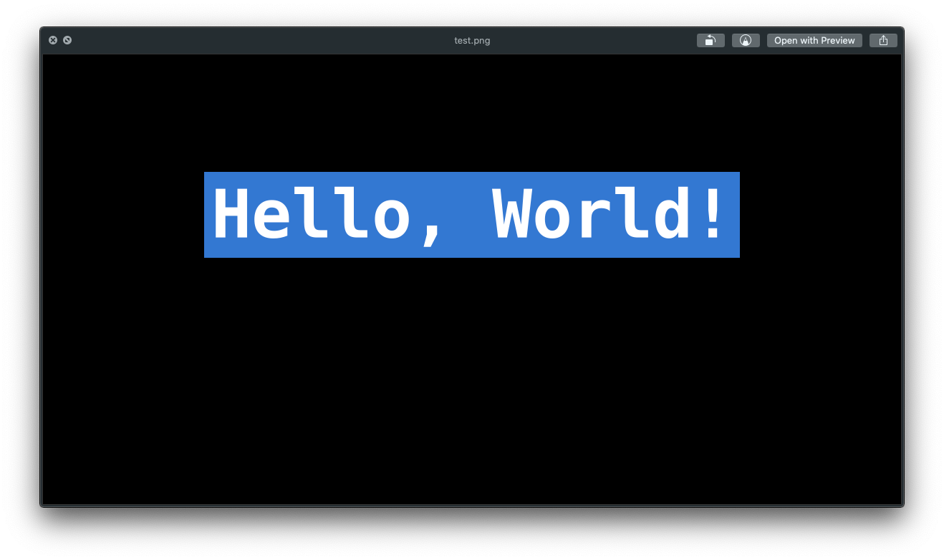Image resolution: width=944 pixels, height=560 pixels.
Task: Enter full screen with the arrows button
Action: (x=67, y=40)
